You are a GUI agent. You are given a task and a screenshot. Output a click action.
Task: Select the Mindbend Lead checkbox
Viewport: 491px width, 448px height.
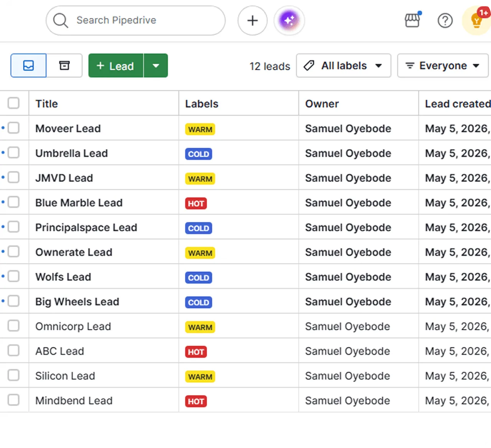[13, 400]
